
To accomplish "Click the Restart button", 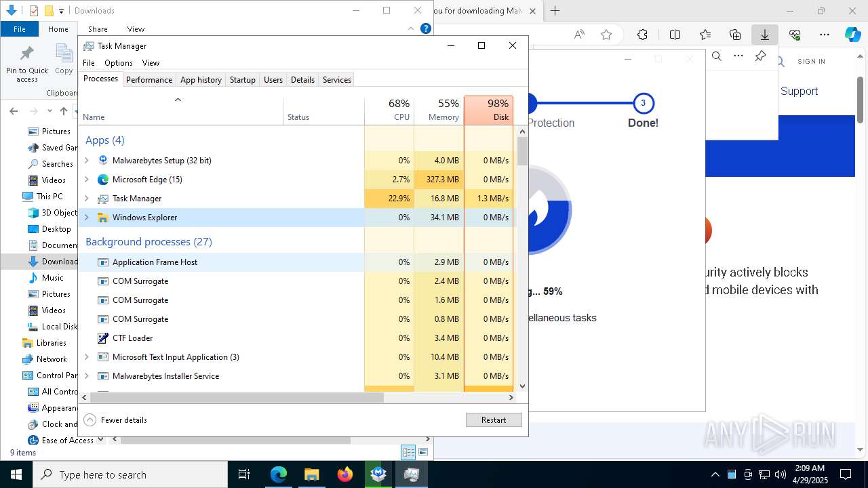I will [494, 420].
